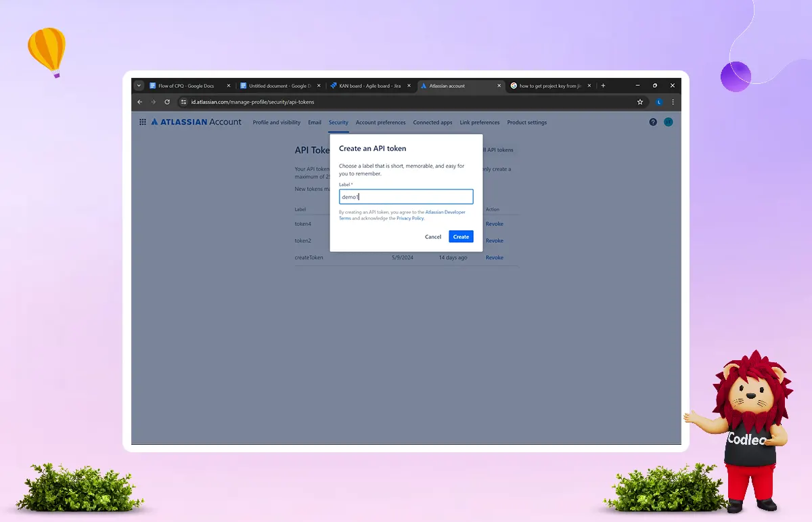
Task: Revoke the token2 API token
Action: pos(495,241)
